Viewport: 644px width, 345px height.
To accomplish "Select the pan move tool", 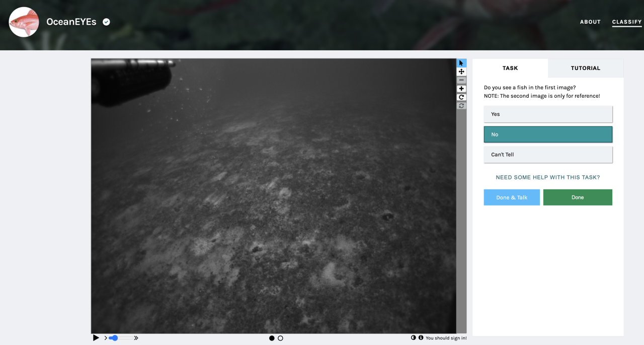I will [461, 72].
